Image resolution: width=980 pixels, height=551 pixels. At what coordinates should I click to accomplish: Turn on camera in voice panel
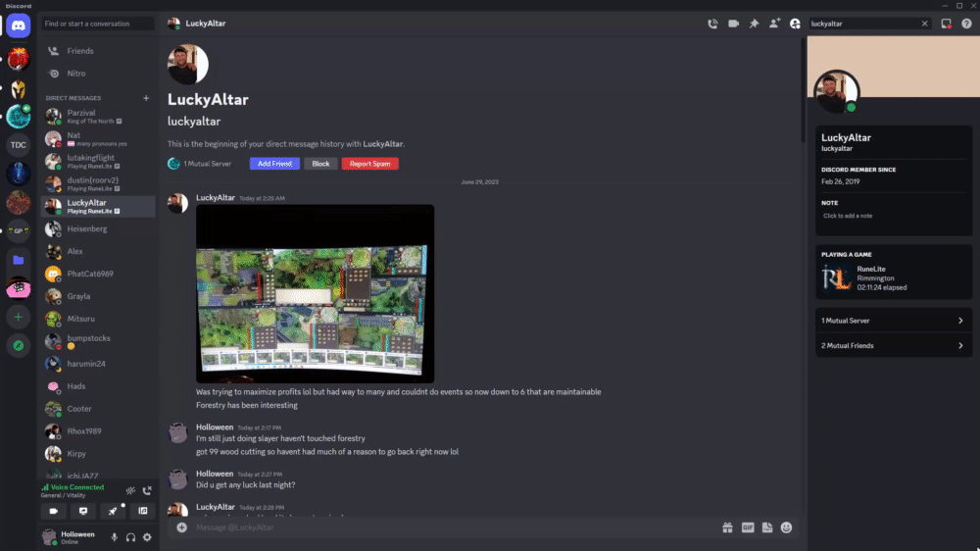click(x=54, y=512)
